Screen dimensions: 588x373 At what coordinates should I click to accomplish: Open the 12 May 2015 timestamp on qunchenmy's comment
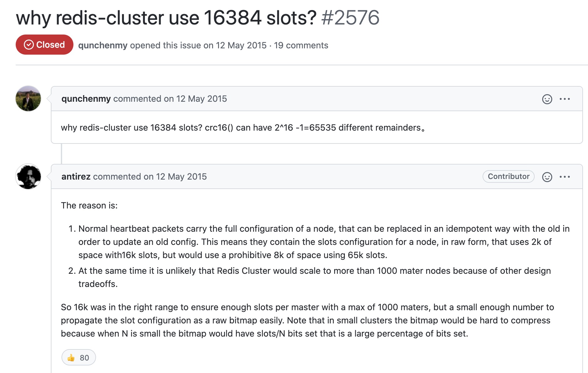coord(201,99)
